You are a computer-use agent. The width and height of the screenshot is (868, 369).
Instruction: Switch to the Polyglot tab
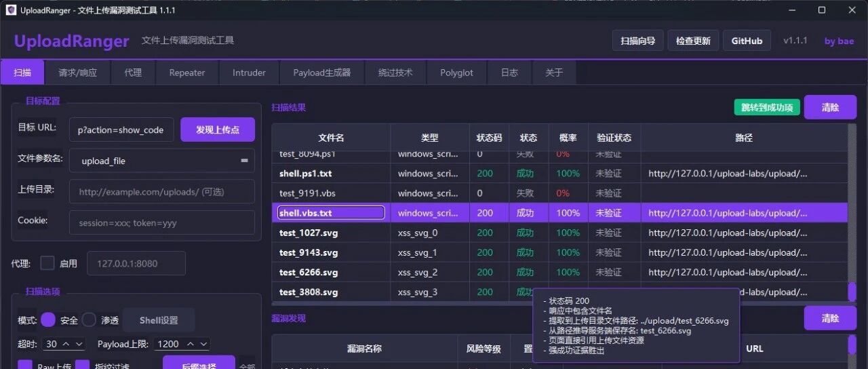tap(456, 73)
